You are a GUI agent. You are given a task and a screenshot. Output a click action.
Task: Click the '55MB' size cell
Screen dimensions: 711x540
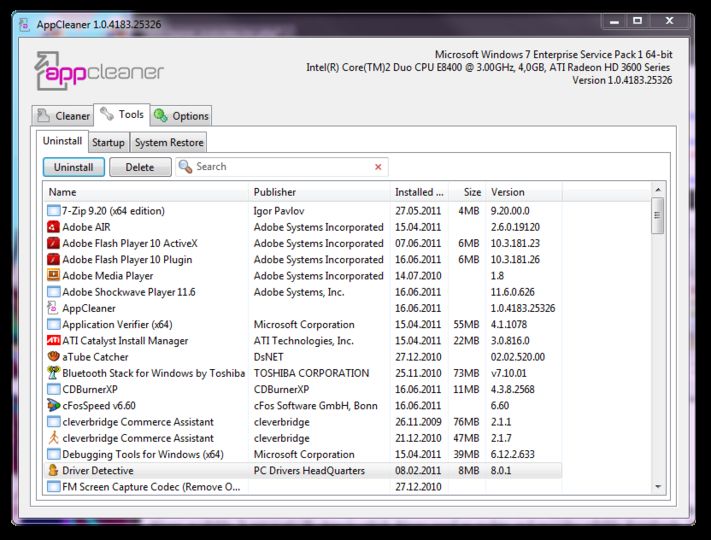click(466, 325)
